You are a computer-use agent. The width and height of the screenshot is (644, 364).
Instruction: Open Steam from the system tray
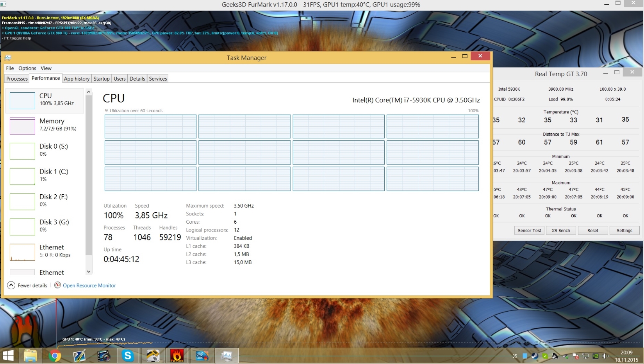click(x=535, y=356)
